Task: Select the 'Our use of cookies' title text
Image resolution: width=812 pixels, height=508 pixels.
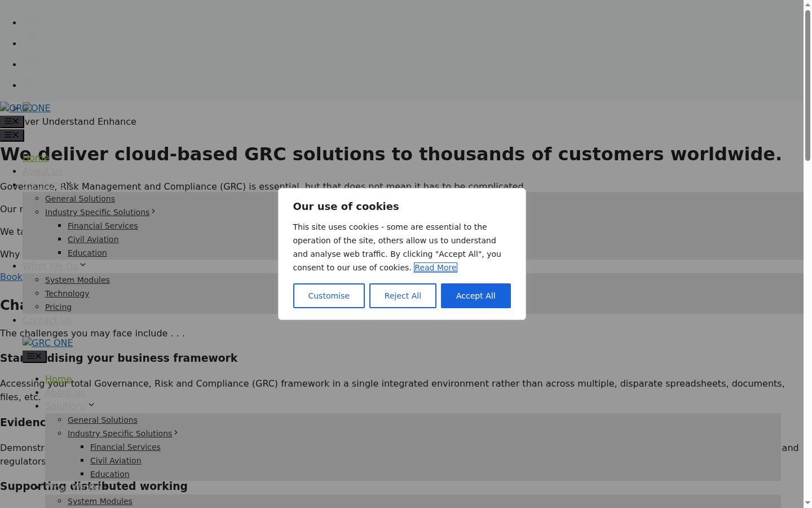Action: [x=346, y=207]
